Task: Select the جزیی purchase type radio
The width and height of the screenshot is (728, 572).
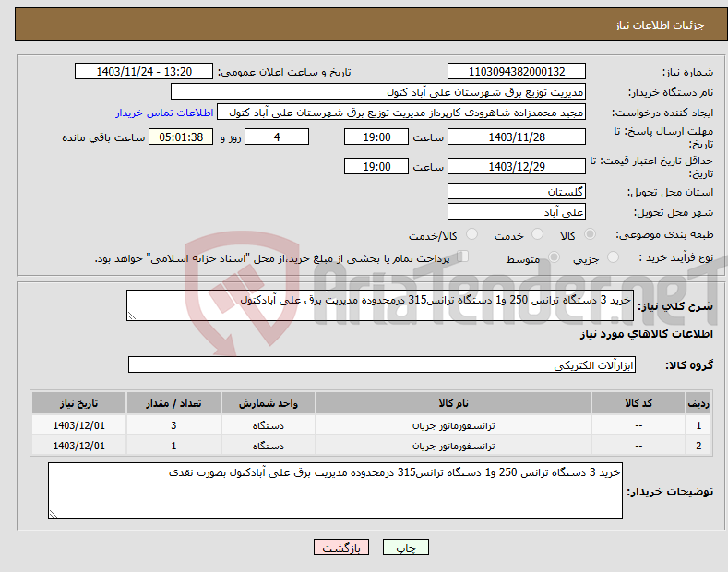Action: [613, 257]
